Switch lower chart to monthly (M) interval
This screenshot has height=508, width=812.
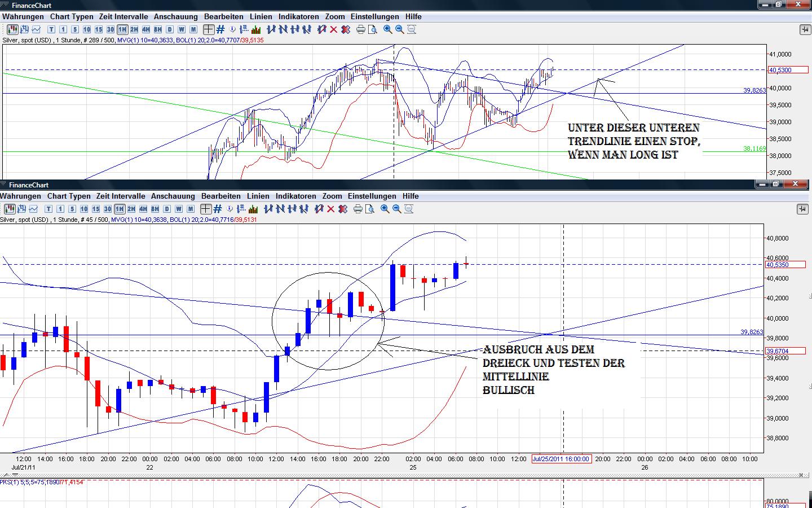(x=191, y=209)
